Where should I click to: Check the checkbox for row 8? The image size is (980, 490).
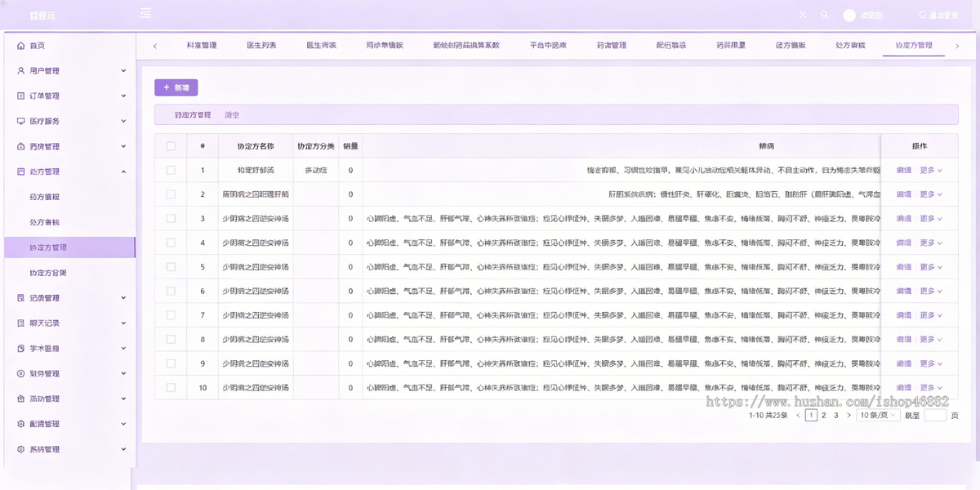click(171, 340)
